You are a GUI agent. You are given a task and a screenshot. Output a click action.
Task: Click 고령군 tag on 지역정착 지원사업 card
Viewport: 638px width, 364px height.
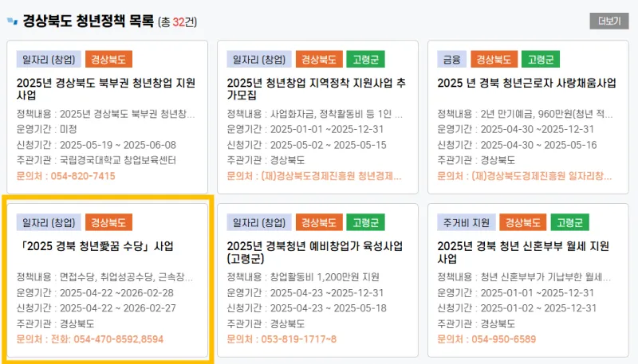pyautogui.click(x=366, y=59)
